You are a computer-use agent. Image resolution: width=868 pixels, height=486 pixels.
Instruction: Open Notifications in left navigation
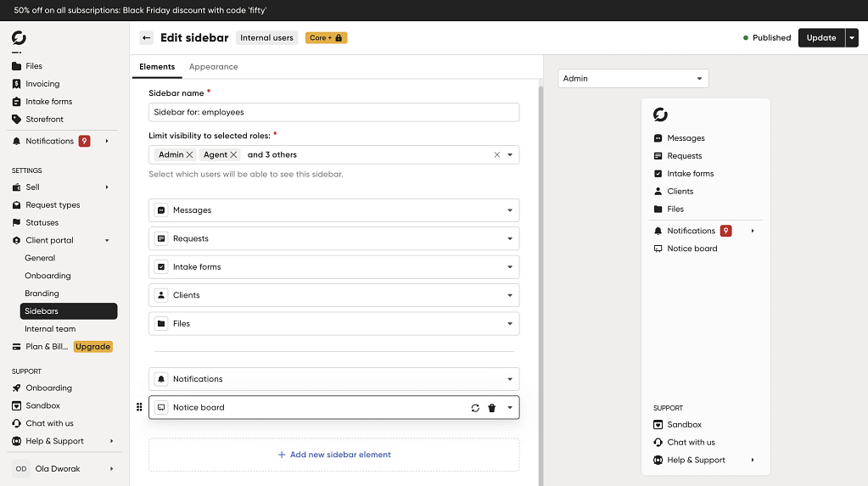click(50, 141)
